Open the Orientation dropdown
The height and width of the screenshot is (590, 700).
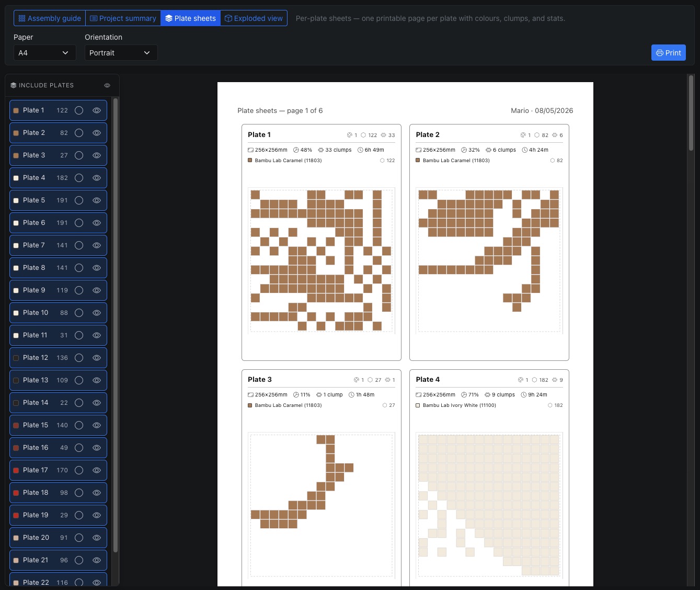[121, 53]
